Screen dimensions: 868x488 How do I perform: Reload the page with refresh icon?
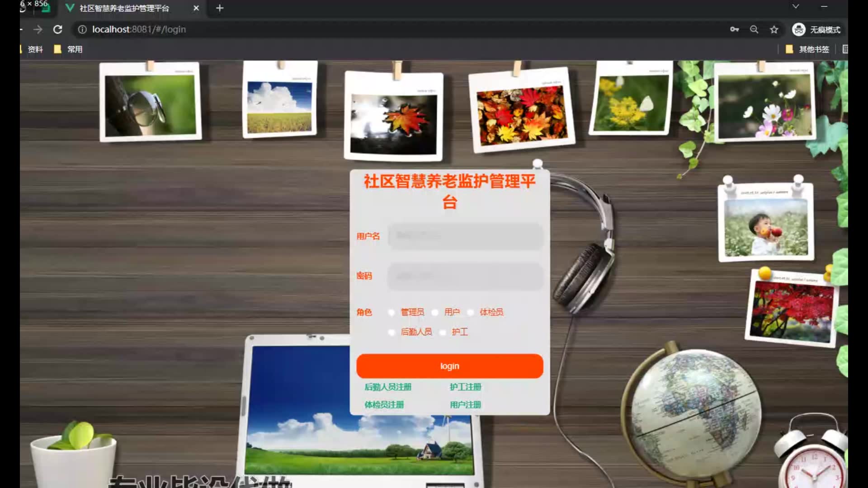click(x=57, y=29)
